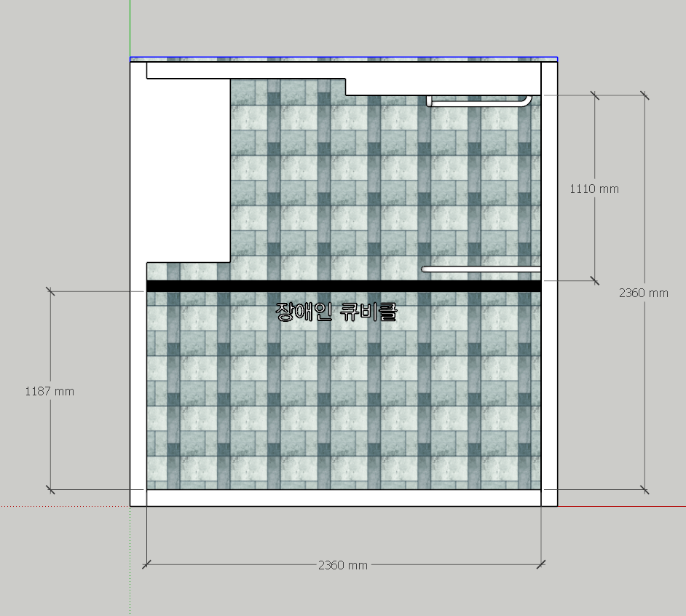Viewport: 686px width, 616px height.
Task: Select the upper curved grab bar
Action: point(479,101)
